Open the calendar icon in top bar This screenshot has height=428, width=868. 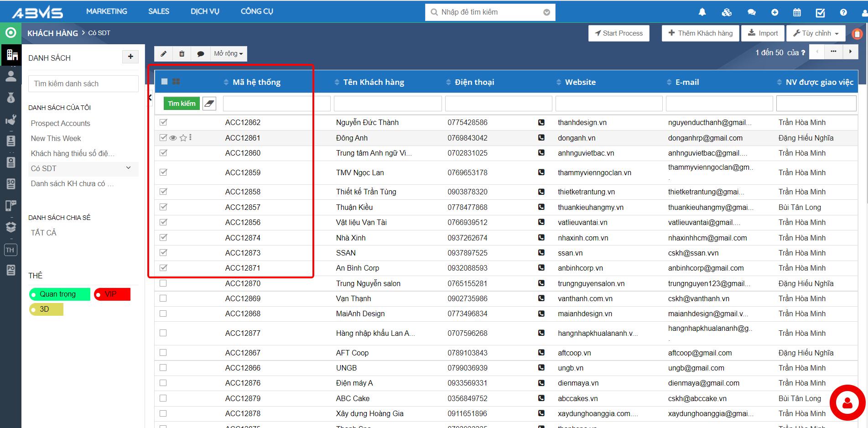(797, 12)
